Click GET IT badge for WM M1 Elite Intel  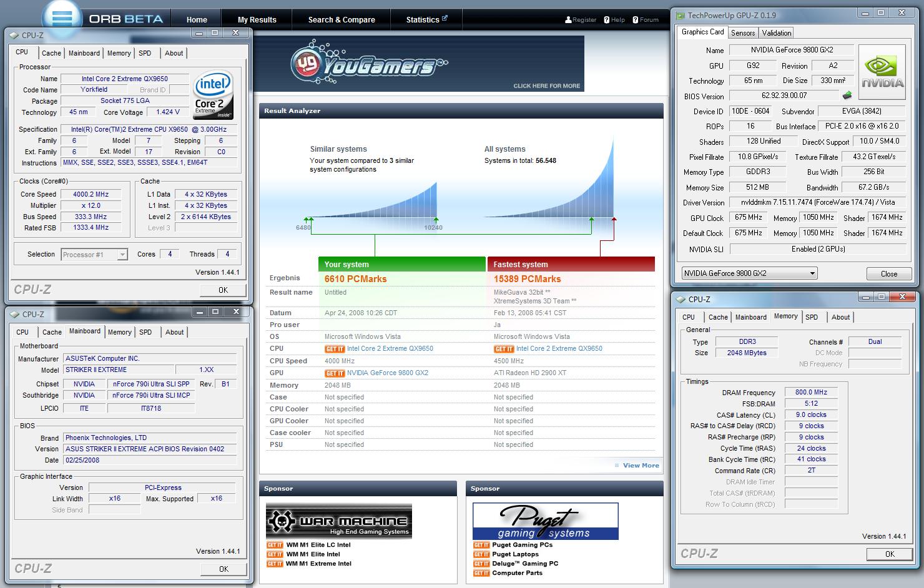(275, 554)
